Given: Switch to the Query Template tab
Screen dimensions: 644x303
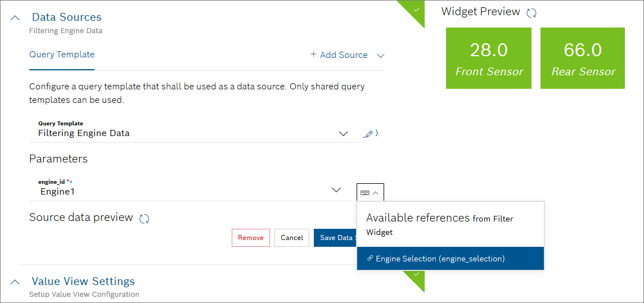Looking at the screenshot, I should coord(62,55).
